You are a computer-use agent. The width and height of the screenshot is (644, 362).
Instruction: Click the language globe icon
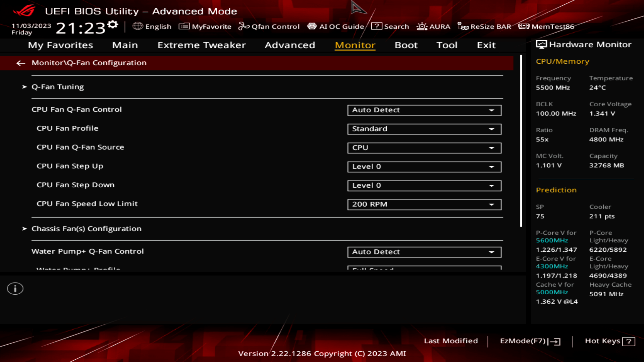[x=138, y=26]
